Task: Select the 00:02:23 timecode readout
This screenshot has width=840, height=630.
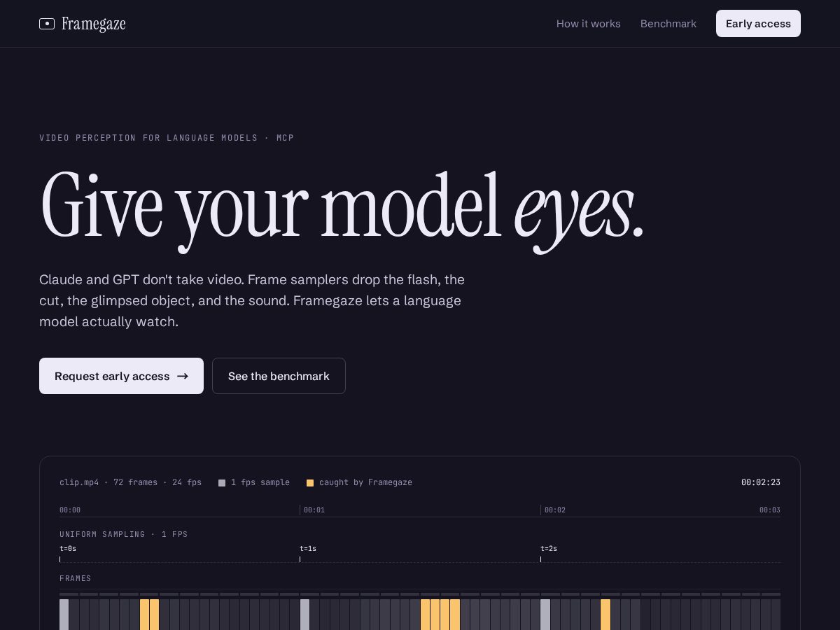Action: tap(761, 482)
